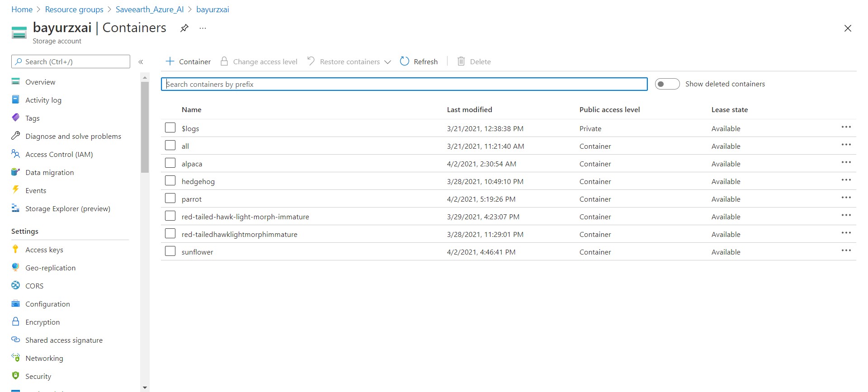Sort by the Last modified column header
The height and width of the screenshot is (392, 868).
click(x=469, y=109)
